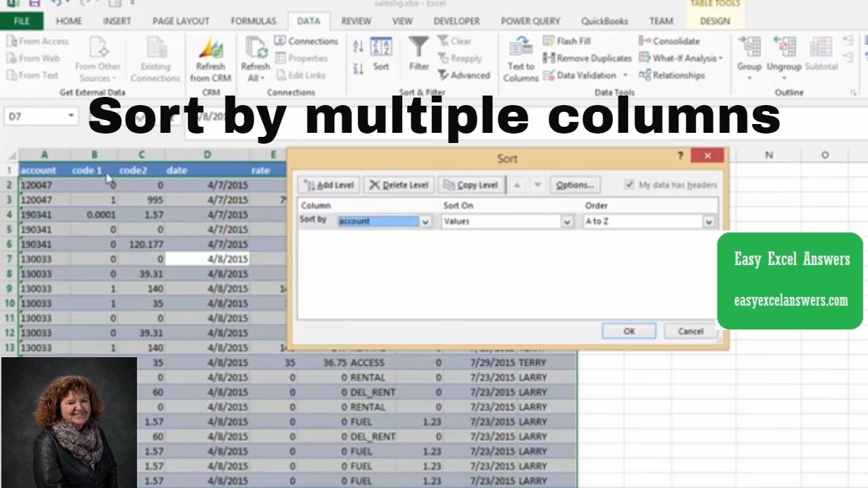Click Remove Duplicates in Data Tools
The image size is (868, 488).
pyautogui.click(x=587, y=58)
